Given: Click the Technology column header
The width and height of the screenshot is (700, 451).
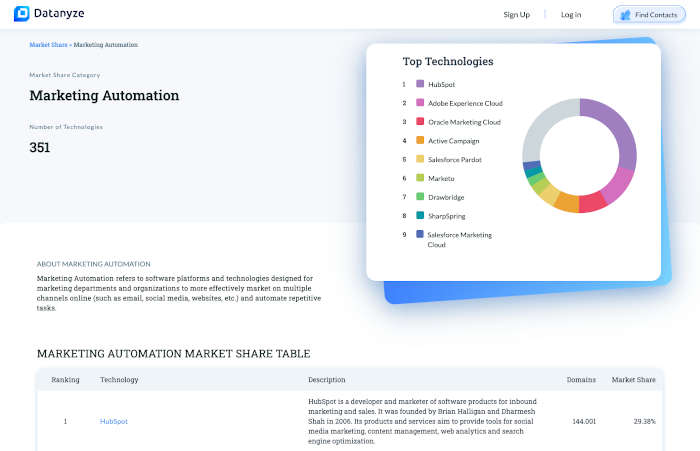Looking at the screenshot, I should [119, 380].
